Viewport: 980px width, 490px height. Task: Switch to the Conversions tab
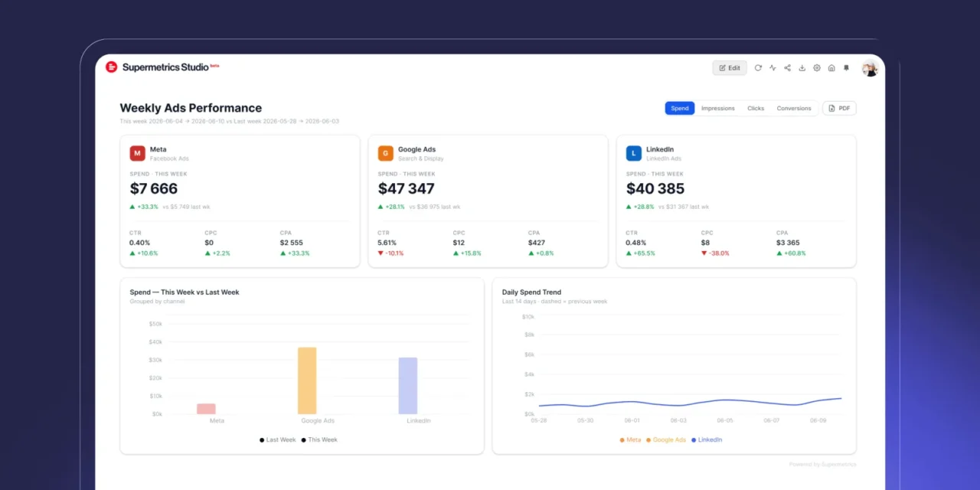click(794, 108)
